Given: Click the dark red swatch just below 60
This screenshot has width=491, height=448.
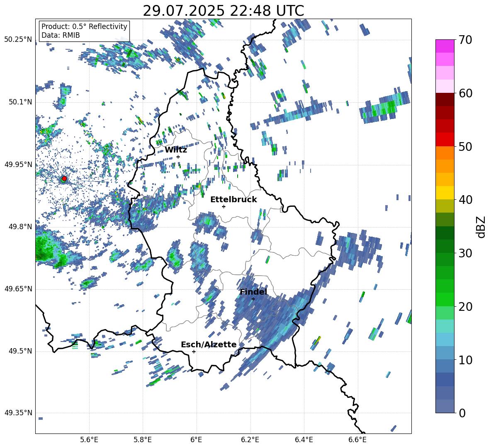Looking at the screenshot, I should 445,99.
